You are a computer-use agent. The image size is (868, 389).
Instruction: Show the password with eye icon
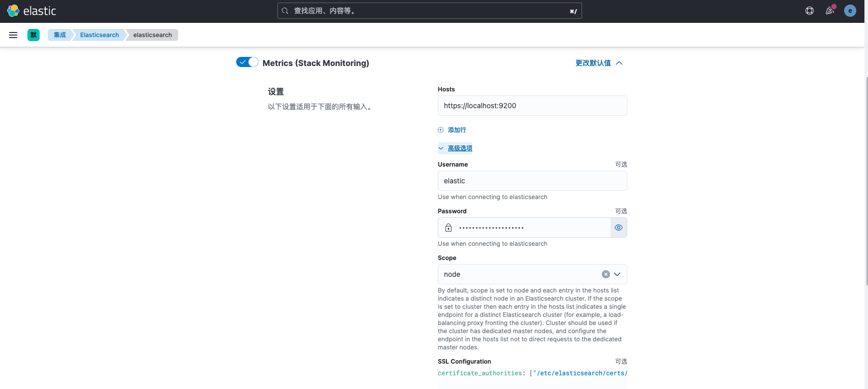(619, 228)
